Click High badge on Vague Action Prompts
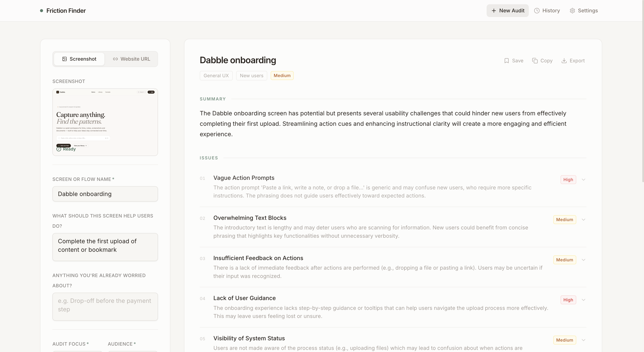 (568, 180)
